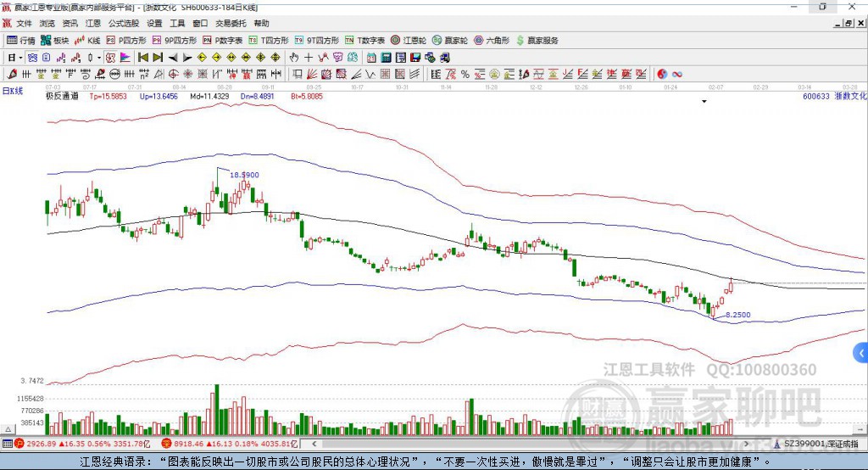
Task: Open the 文件 menu
Action: (x=24, y=23)
